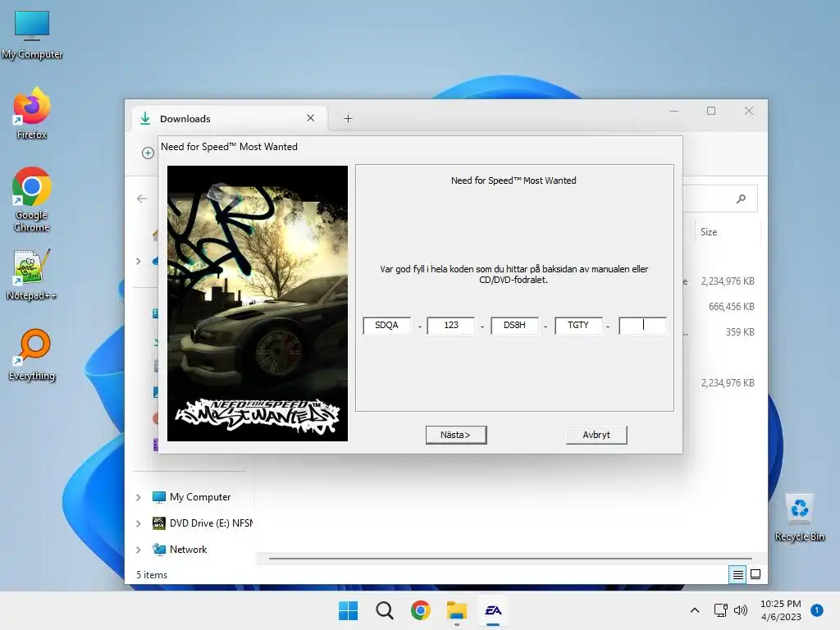This screenshot has width=840, height=630.
Task: Close the File Explorer window
Action: coord(748,111)
